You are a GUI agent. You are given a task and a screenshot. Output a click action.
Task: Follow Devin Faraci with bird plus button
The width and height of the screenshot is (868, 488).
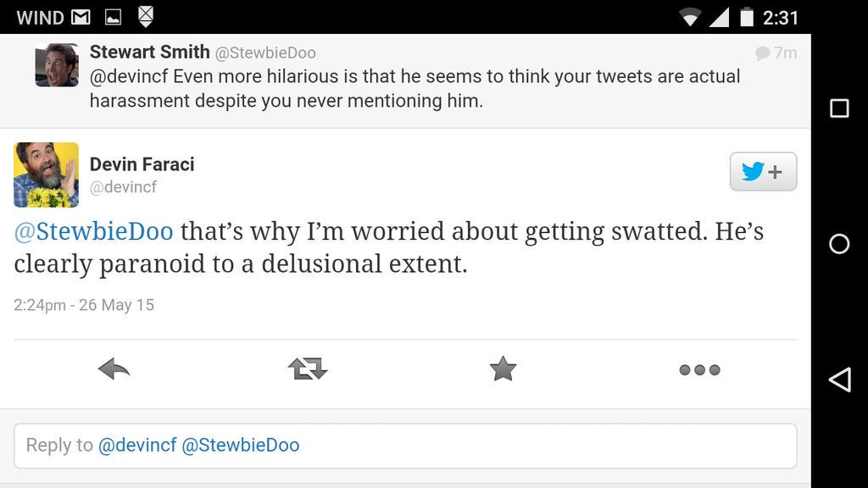click(x=763, y=172)
